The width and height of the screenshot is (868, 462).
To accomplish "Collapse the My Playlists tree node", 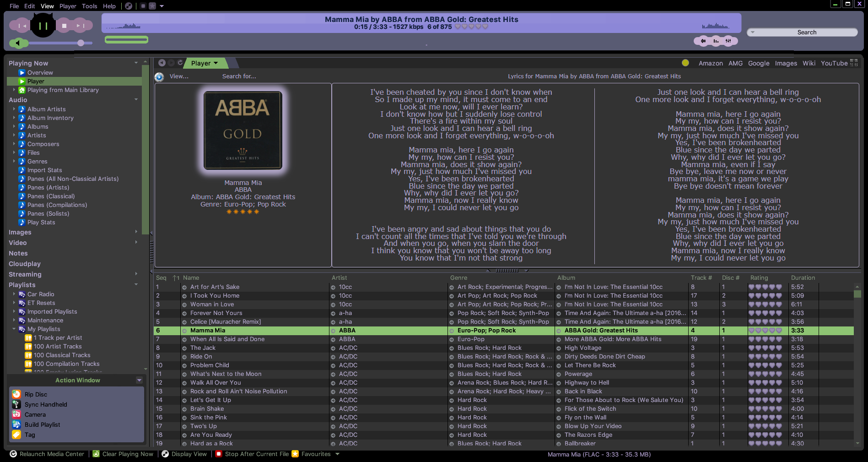I will click(14, 329).
